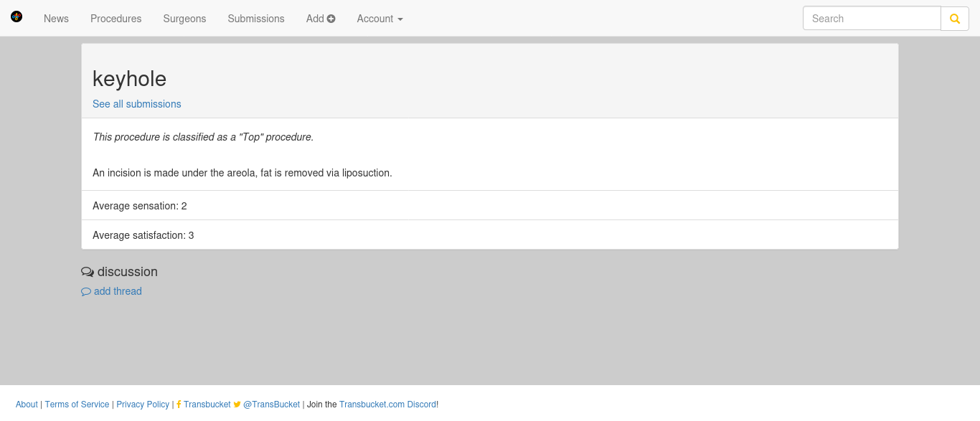Click the magnifier search button
980x421 pixels.
955,19
